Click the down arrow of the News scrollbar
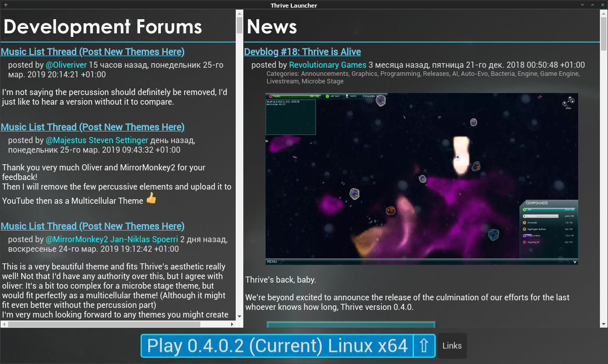 tap(604, 324)
